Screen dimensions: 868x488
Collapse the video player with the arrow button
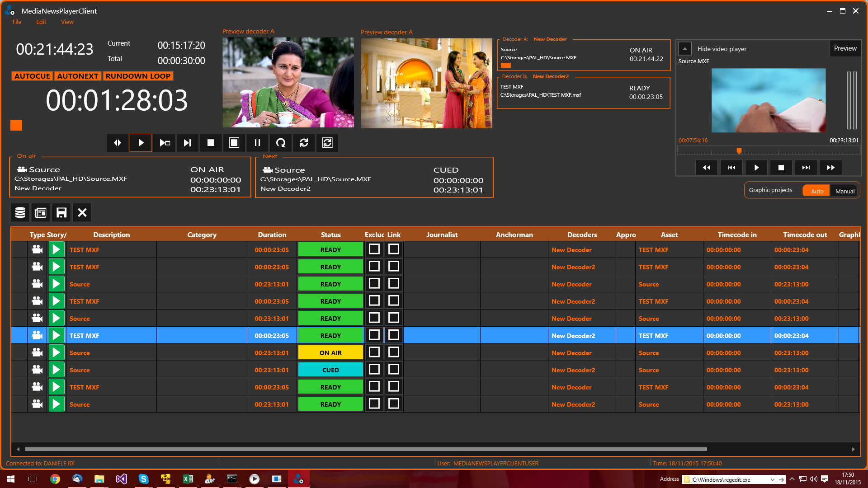click(x=684, y=48)
